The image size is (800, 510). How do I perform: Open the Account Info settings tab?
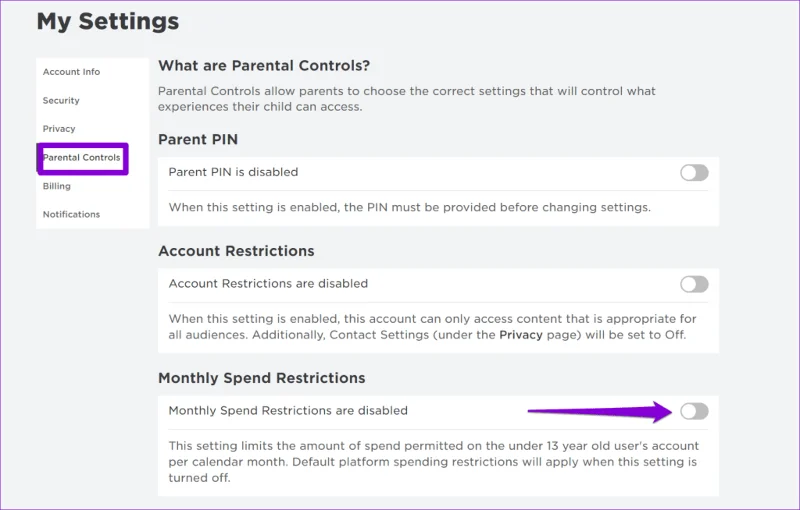(71, 72)
